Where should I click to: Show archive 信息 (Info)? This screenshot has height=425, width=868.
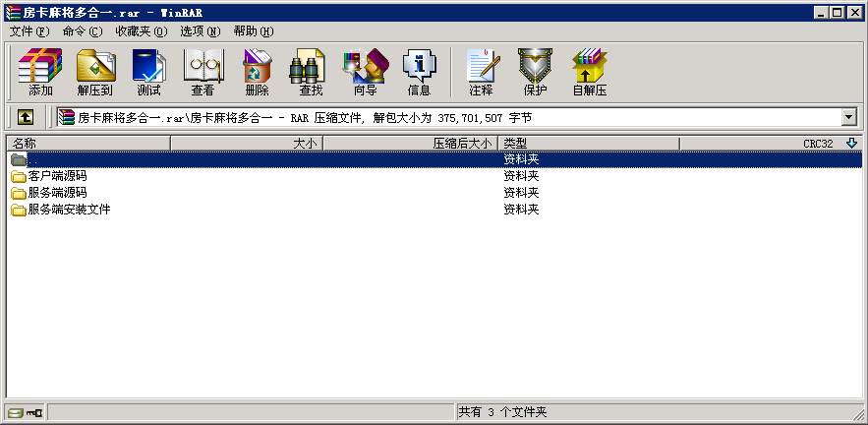point(419,72)
